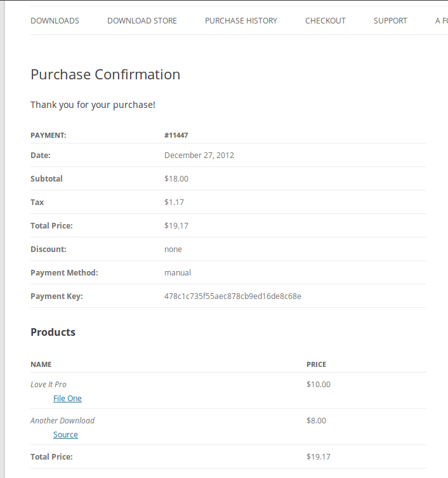
Task: Click the $10.00 price for Love It Pro
Action: tap(319, 385)
